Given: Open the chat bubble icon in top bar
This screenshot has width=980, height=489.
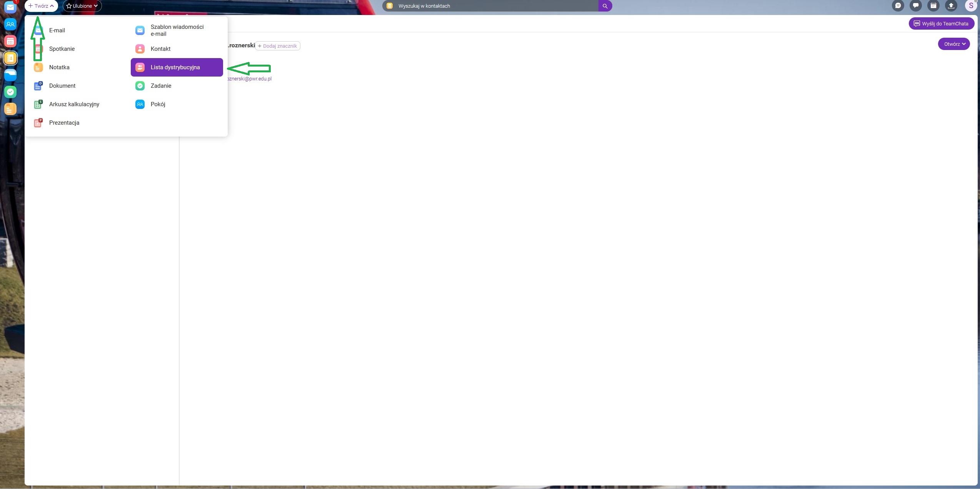Looking at the screenshot, I should 916,6.
